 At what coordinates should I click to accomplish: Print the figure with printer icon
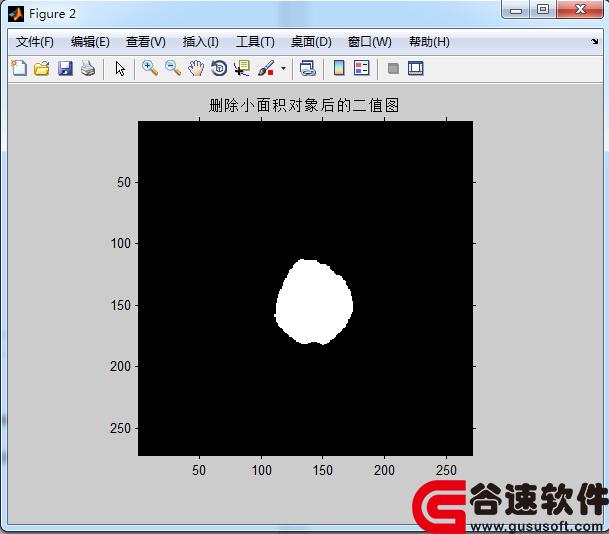[x=88, y=68]
